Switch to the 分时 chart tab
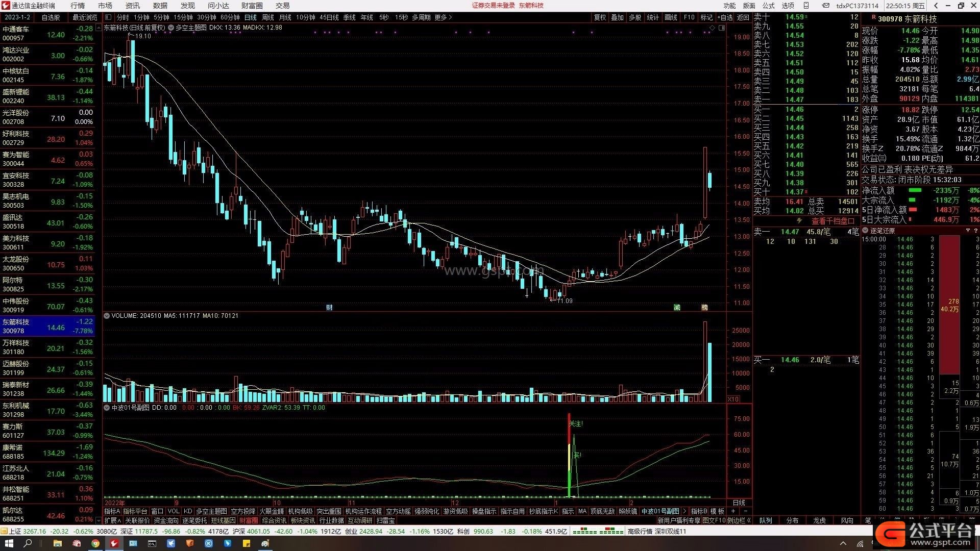The image size is (980, 551). 123,17
